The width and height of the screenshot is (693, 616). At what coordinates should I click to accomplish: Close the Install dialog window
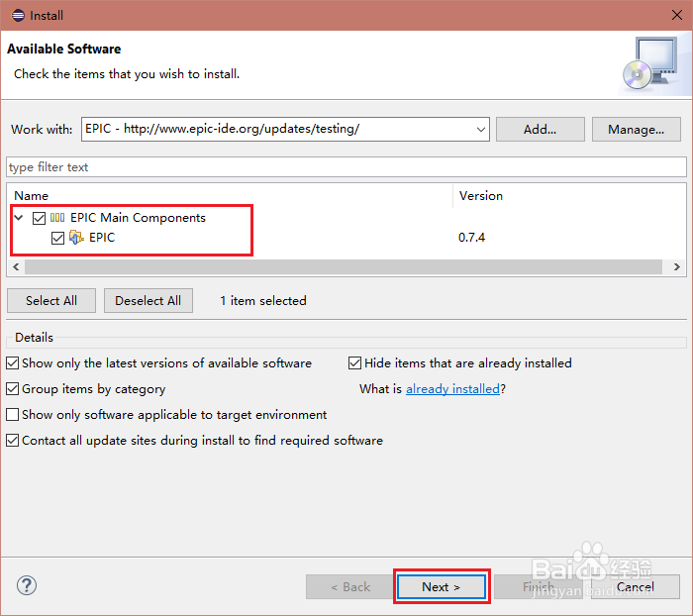[676, 15]
